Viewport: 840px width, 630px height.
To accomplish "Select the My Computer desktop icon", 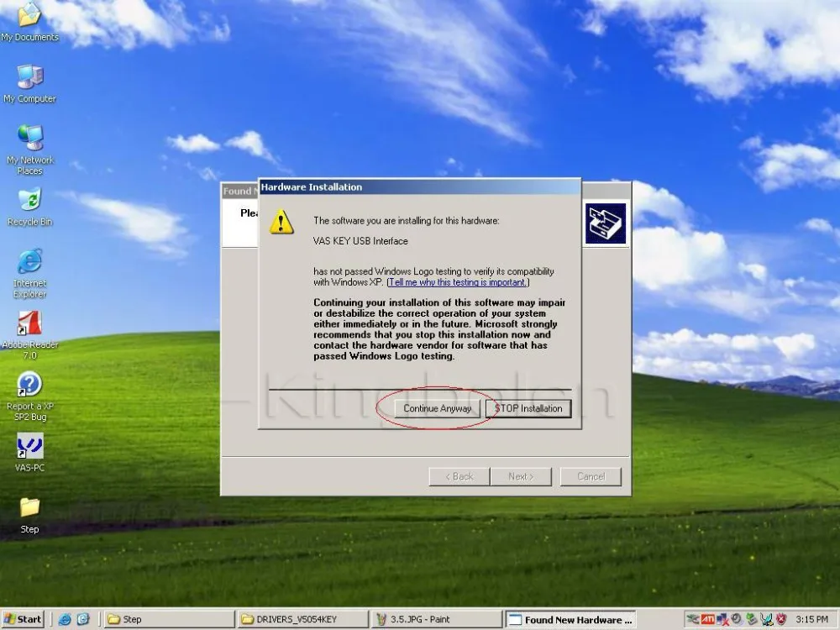I will pyautogui.click(x=29, y=83).
